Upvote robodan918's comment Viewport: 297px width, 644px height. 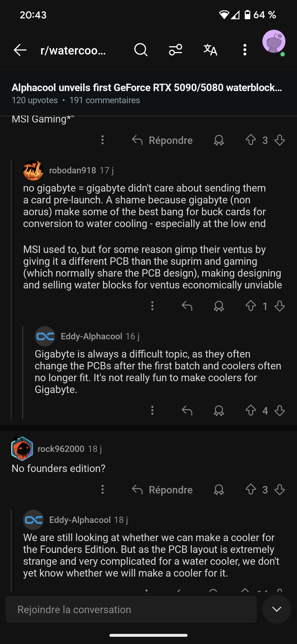tap(251, 306)
